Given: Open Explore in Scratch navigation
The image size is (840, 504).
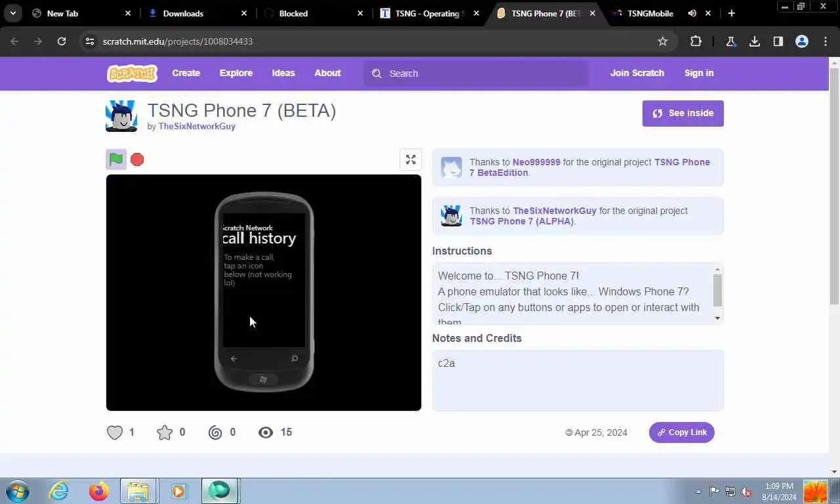Looking at the screenshot, I should (x=236, y=73).
